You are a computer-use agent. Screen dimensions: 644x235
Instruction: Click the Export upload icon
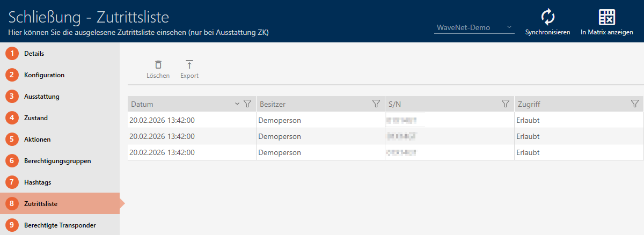(189, 65)
